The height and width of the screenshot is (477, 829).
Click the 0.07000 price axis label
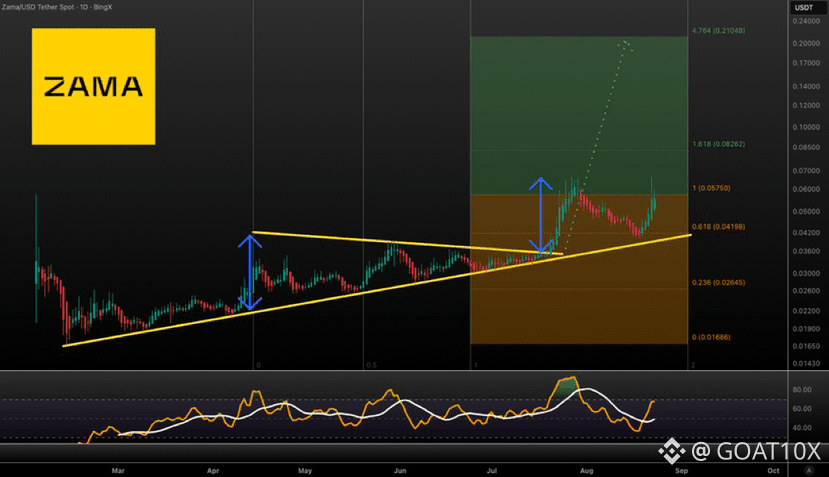[x=806, y=171]
